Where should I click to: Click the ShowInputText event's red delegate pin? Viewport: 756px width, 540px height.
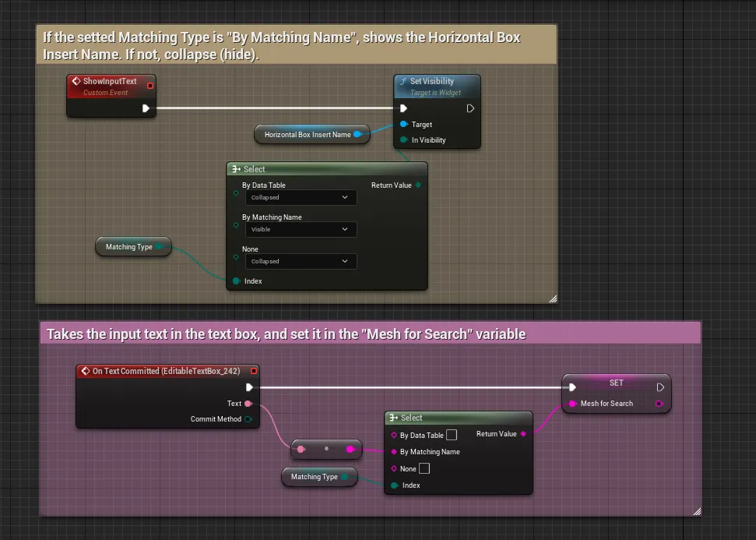click(150, 85)
